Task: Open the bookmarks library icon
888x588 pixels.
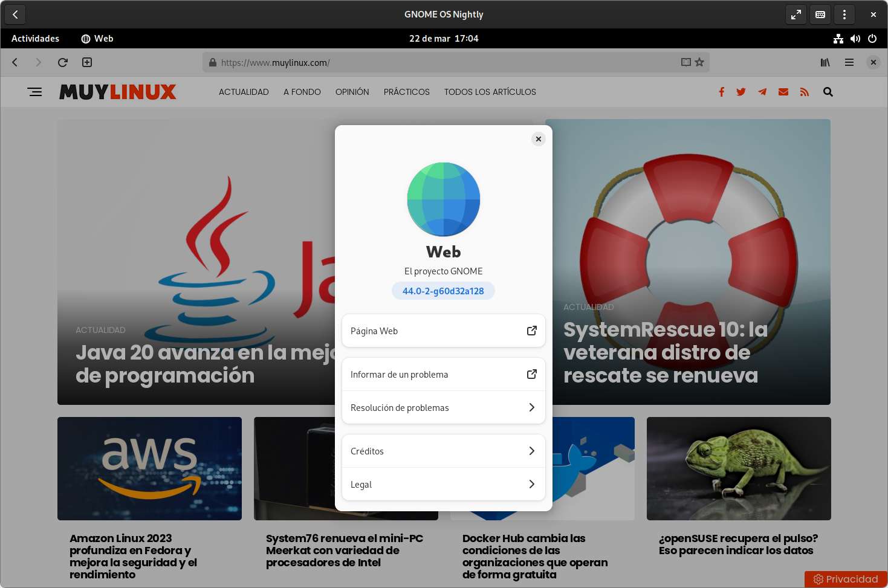Action: (x=825, y=62)
